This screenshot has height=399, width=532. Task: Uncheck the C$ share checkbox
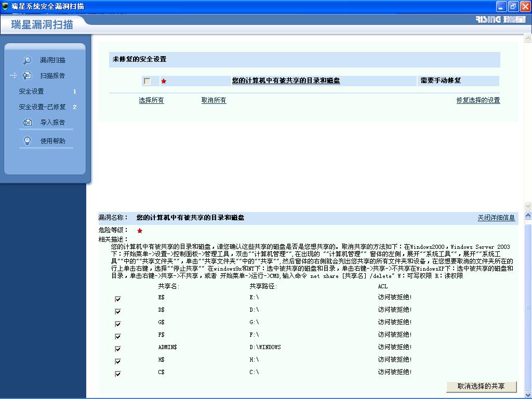pos(118,374)
